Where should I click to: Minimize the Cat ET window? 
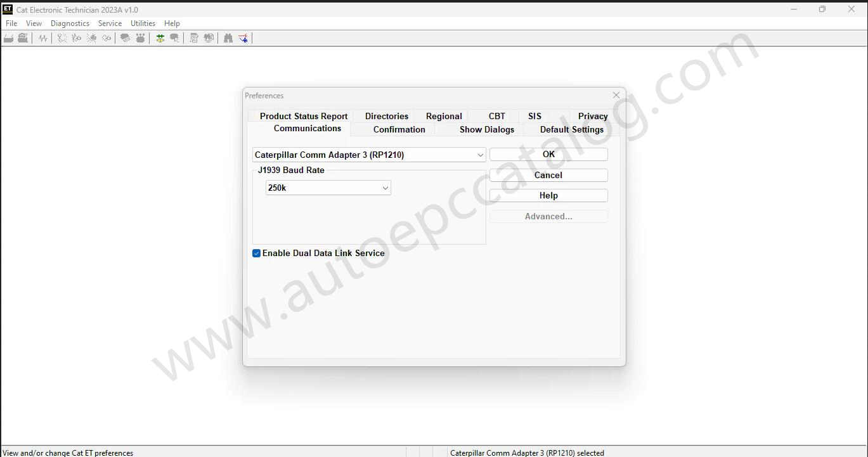click(794, 9)
